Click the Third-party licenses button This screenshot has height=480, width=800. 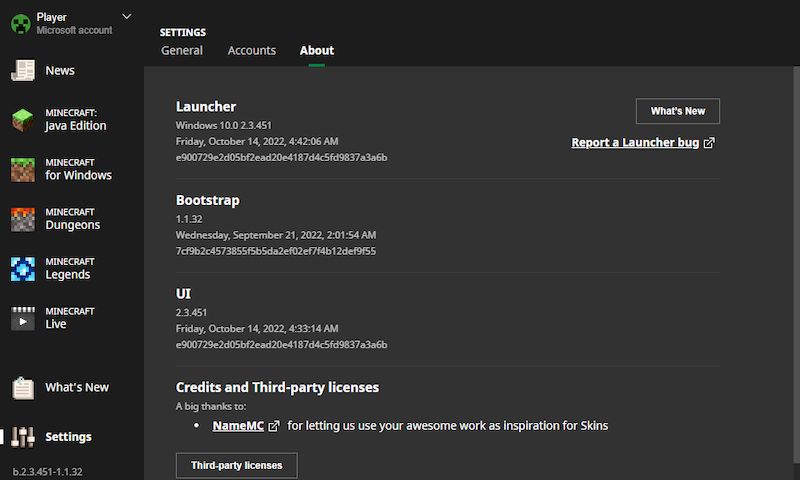[237, 465]
